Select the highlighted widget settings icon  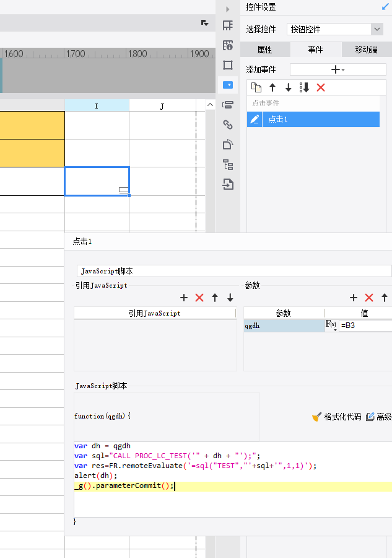click(x=228, y=85)
